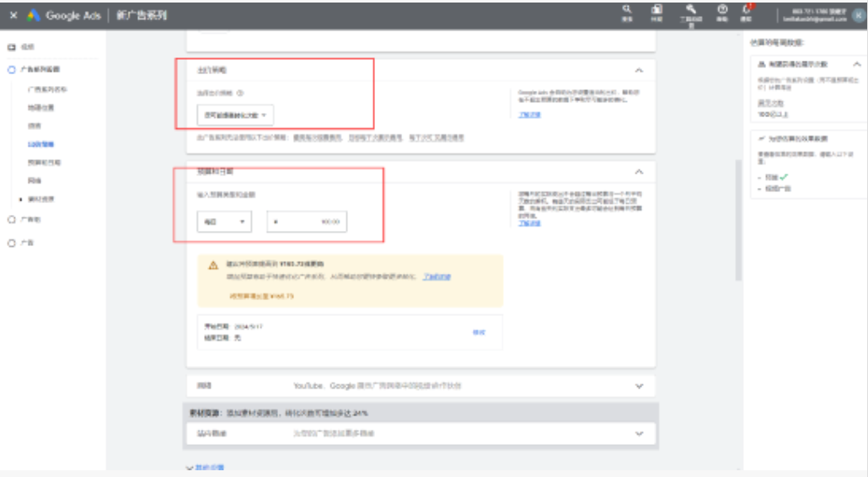Close the new campaign editor with X

pos(13,15)
